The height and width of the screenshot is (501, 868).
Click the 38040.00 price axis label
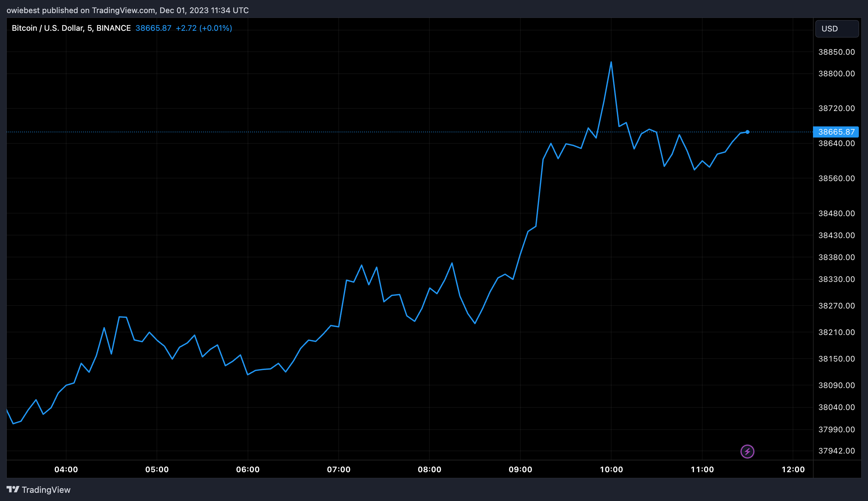[x=836, y=407]
